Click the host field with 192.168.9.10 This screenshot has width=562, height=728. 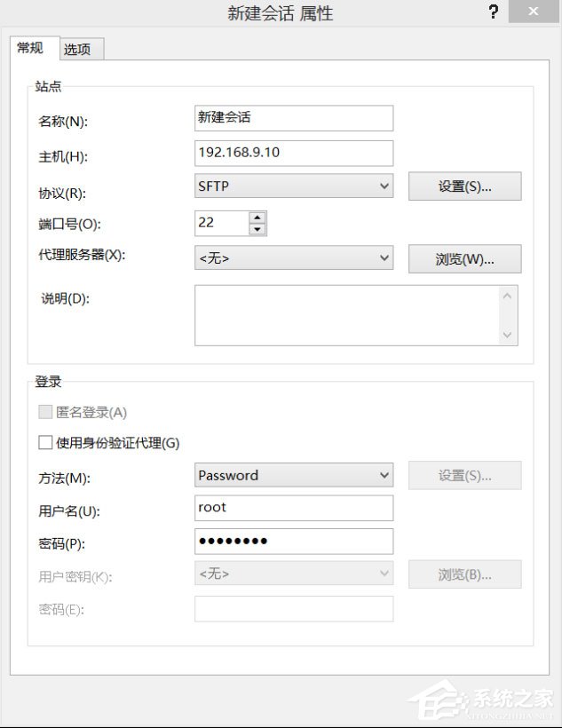point(293,153)
